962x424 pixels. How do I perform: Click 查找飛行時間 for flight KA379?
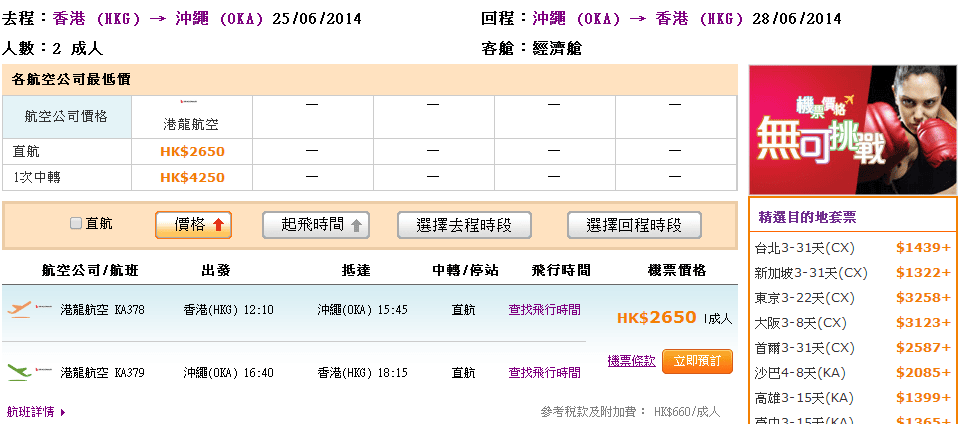point(544,372)
